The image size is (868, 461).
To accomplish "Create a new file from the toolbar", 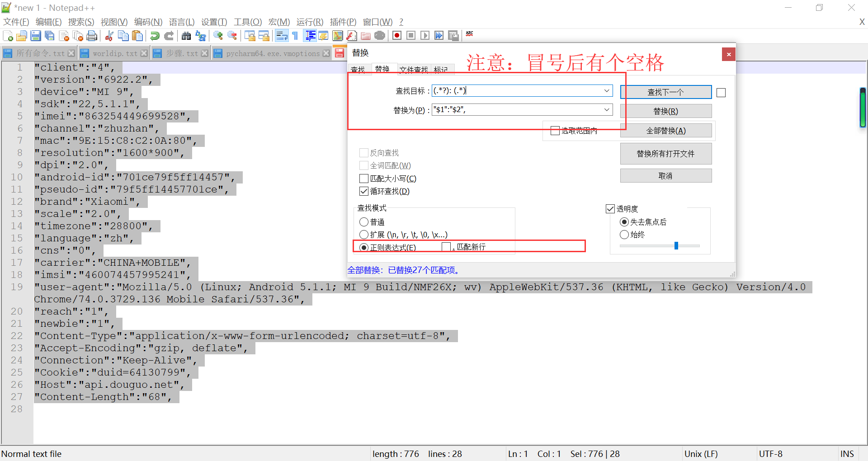I will coord(8,36).
